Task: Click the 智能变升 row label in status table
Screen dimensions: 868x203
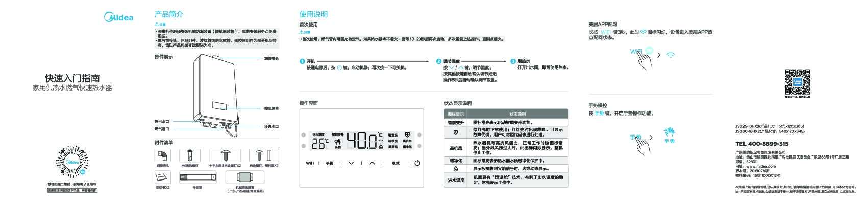Action: [456, 123]
